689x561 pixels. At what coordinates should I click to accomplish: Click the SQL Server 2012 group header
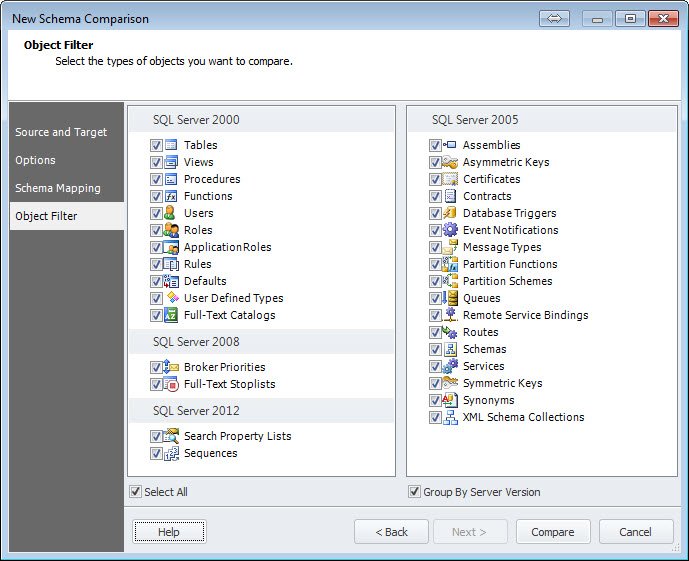click(x=262, y=411)
